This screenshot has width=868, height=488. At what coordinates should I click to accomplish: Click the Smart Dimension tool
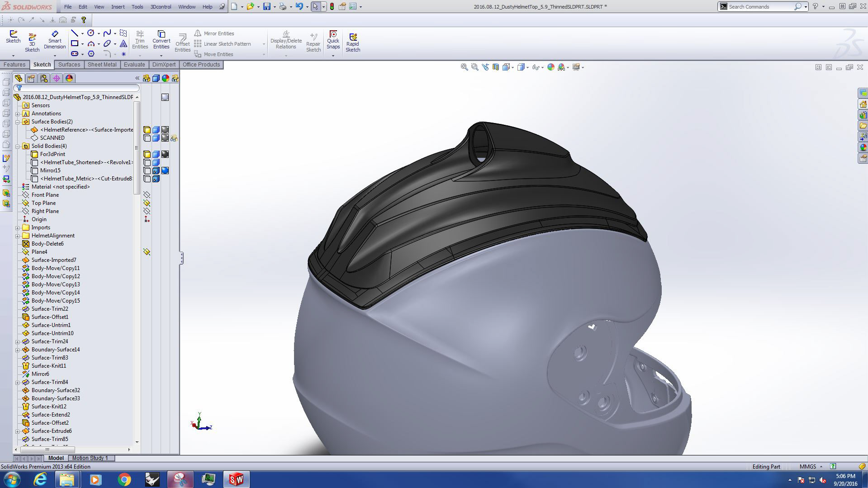click(x=55, y=40)
